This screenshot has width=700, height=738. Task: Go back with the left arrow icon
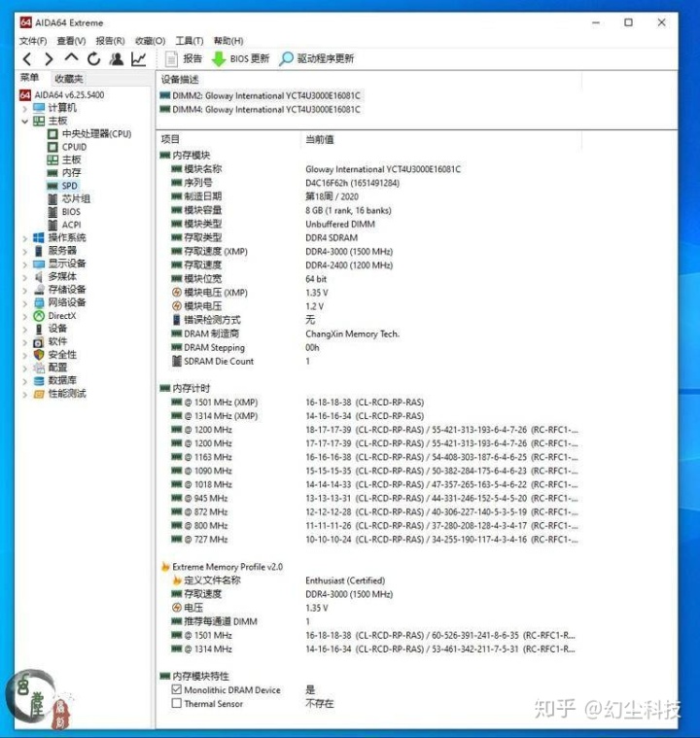click(27, 59)
